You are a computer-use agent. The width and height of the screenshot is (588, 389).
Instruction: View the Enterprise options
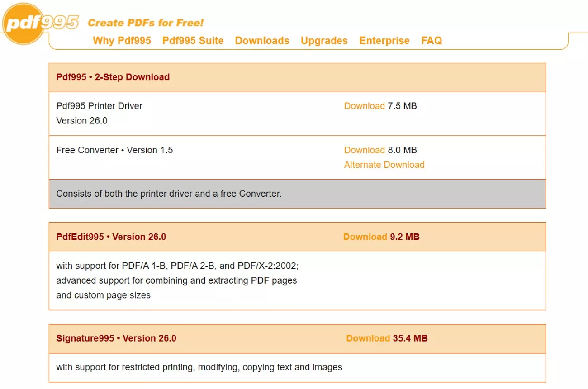coord(384,41)
